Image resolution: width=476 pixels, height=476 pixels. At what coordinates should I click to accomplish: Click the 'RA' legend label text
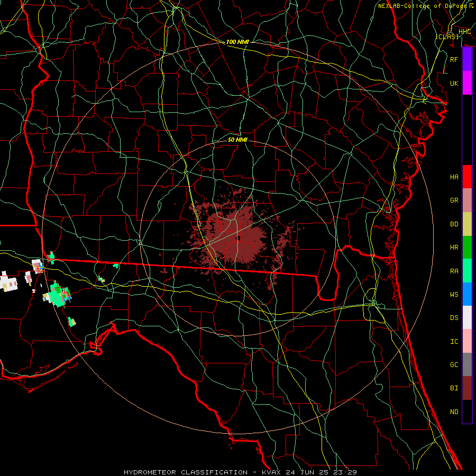454,271
